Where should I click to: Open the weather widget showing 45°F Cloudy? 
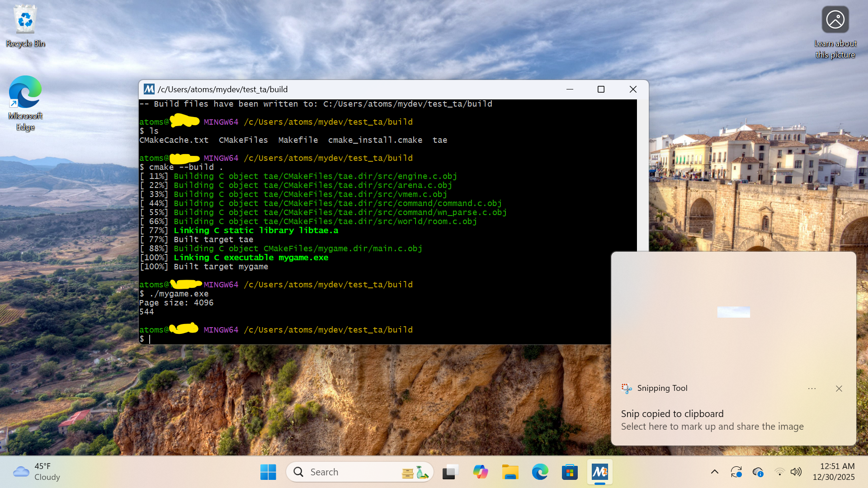point(37,472)
